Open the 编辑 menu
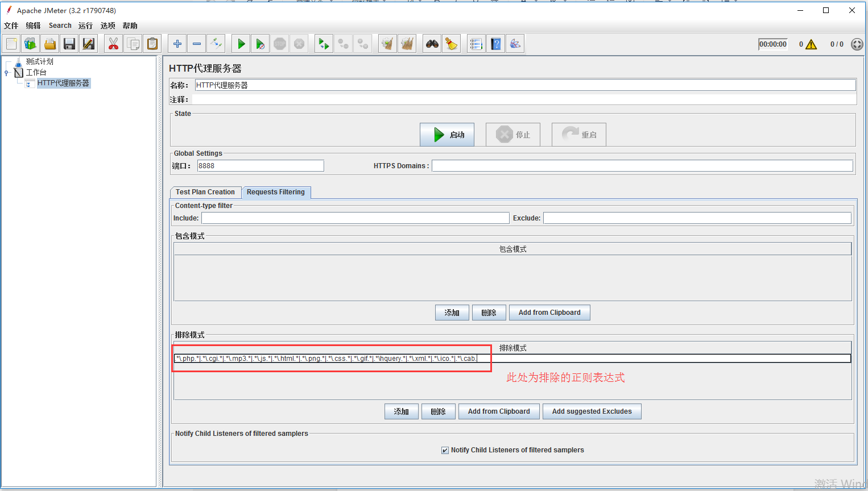The height and width of the screenshot is (491, 868). [33, 26]
